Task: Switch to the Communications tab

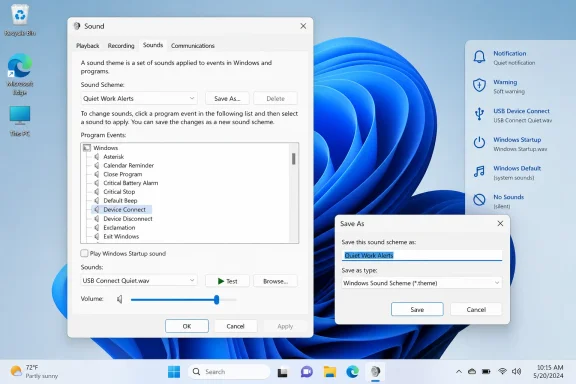Action: point(192,46)
